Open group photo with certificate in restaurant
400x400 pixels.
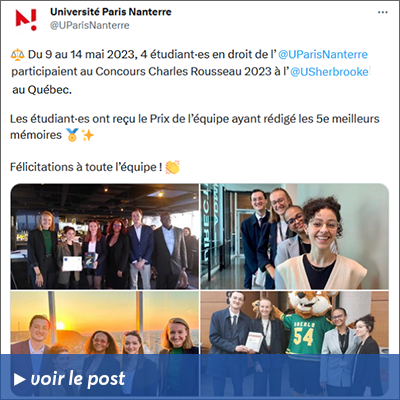coord(105,236)
